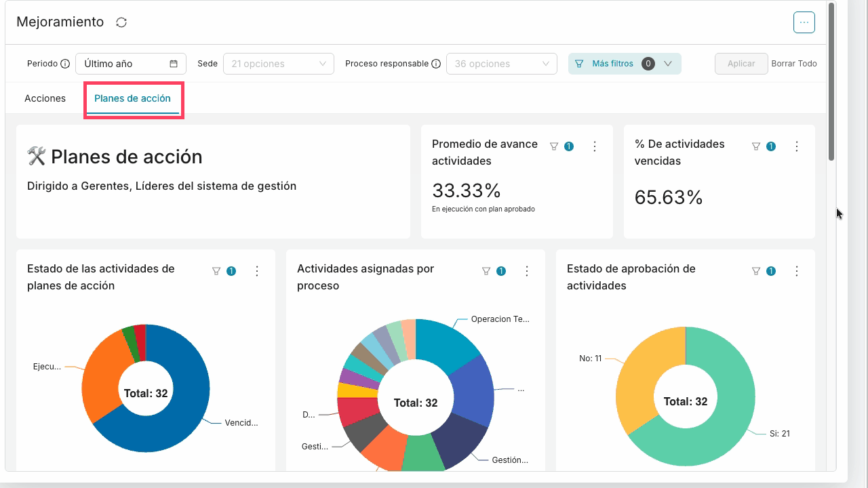Click the calendar icon in Periodo field
The width and height of the screenshot is (868, 488).
[174, 64]
